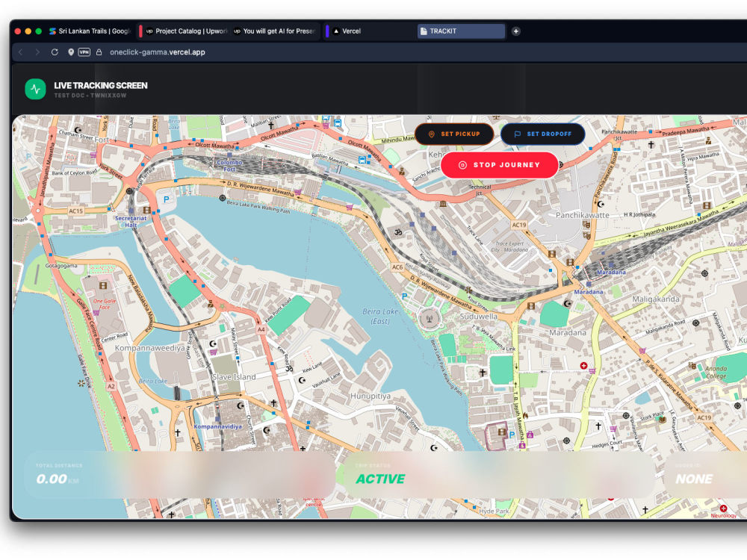Screen dimensions: 747x560
Task: Click the AC15 road shield on map
Action: 75,211
